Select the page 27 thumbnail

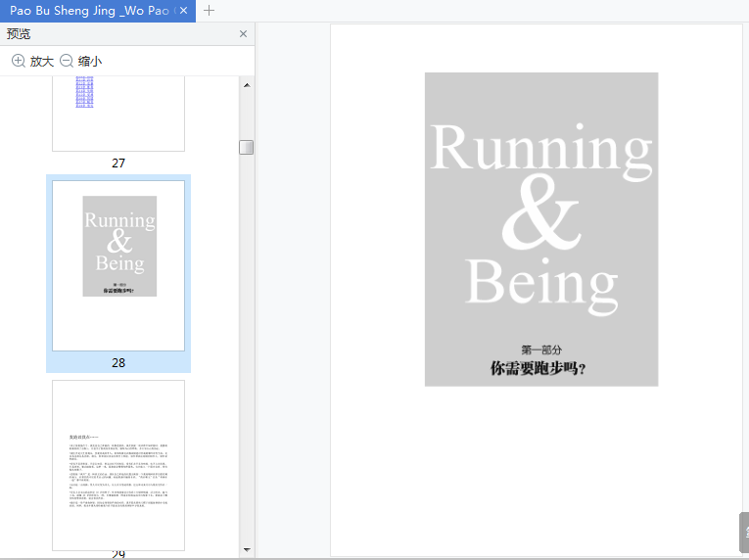(118, 114)
